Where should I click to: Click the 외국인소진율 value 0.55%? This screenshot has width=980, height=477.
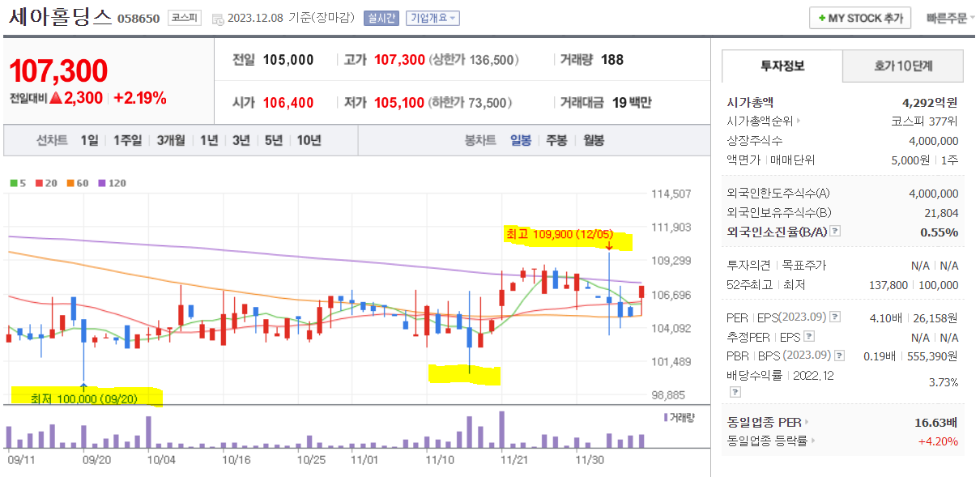tap(940, 232)
